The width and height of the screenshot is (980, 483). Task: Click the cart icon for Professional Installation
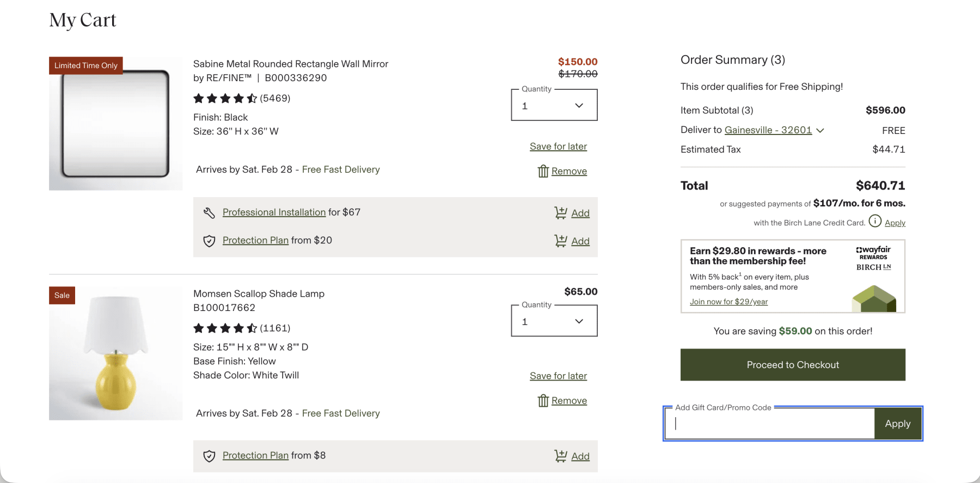560,213
